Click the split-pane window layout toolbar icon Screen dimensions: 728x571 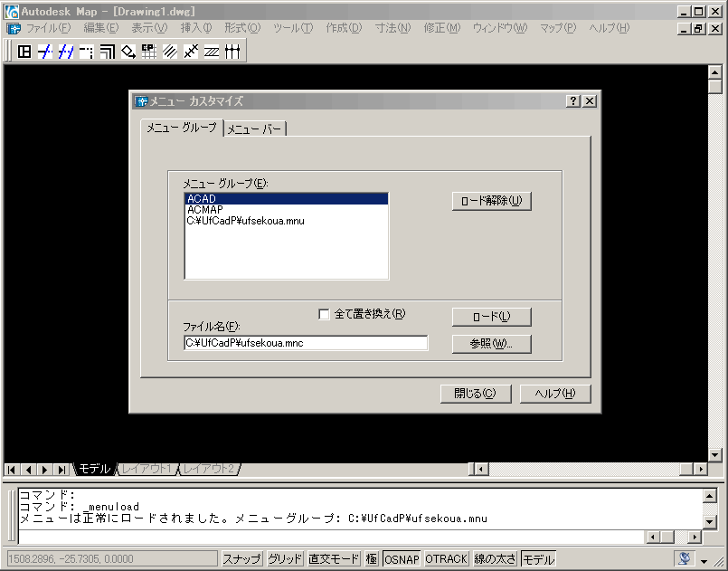(24, 51)
